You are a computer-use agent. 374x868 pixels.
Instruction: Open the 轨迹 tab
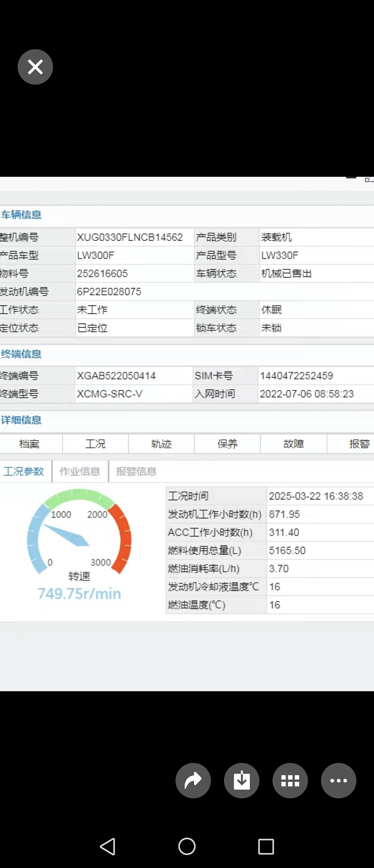click(x=161, y=444)
